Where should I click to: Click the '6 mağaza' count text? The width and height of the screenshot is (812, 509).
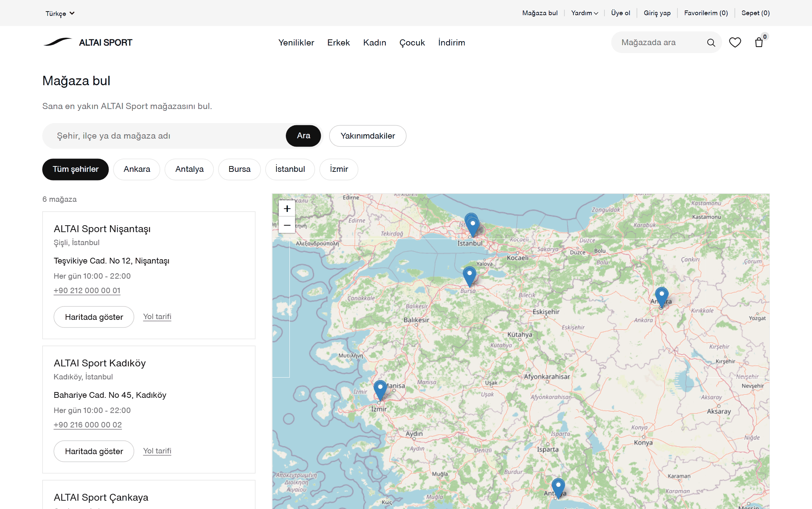point(60,199)
